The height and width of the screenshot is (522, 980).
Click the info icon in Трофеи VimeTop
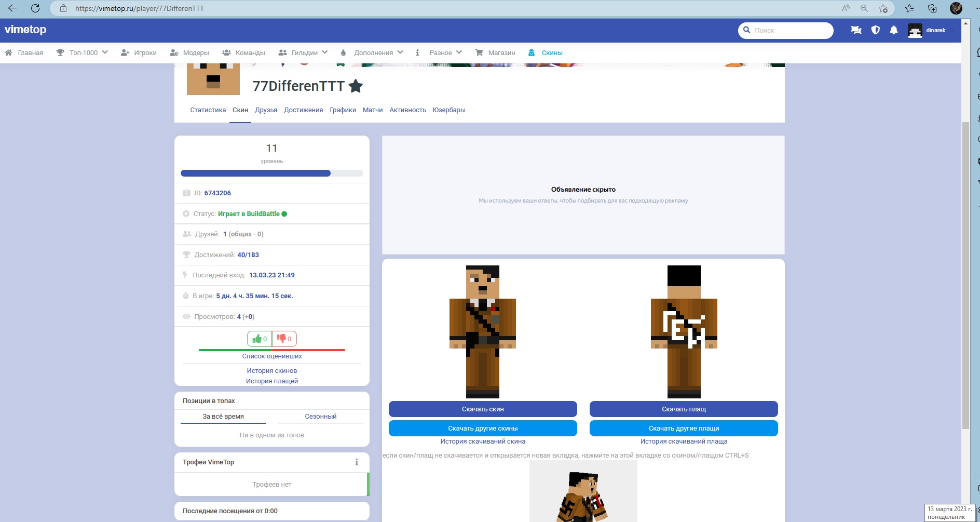point(357,462)
